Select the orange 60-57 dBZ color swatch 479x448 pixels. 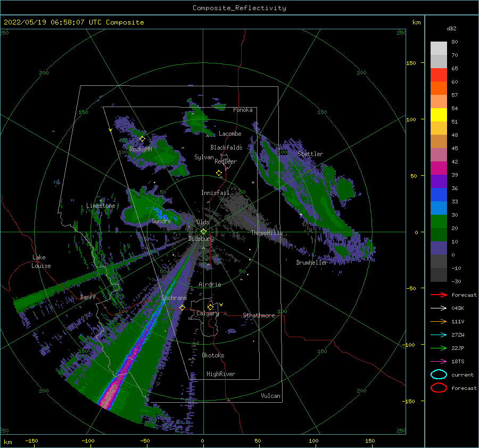click(439, 88)
